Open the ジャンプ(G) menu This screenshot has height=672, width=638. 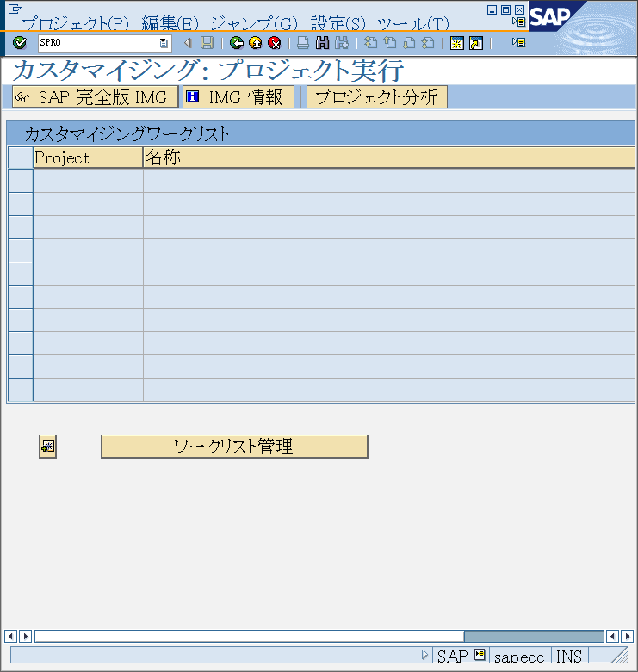click(x=254, y=23)
